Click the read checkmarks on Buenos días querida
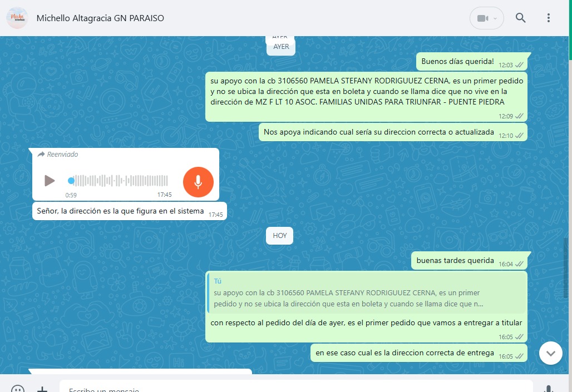The image size is (572, 392). (x=519, y=64)
